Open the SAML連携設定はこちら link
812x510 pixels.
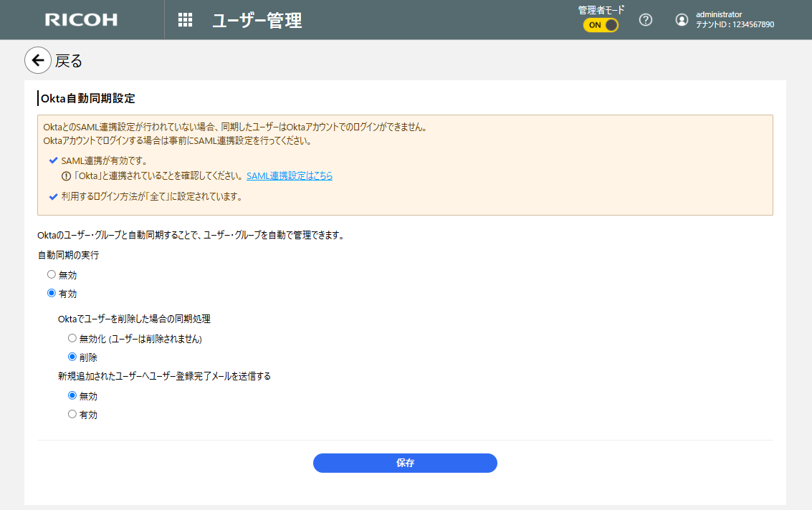point(289,175)
